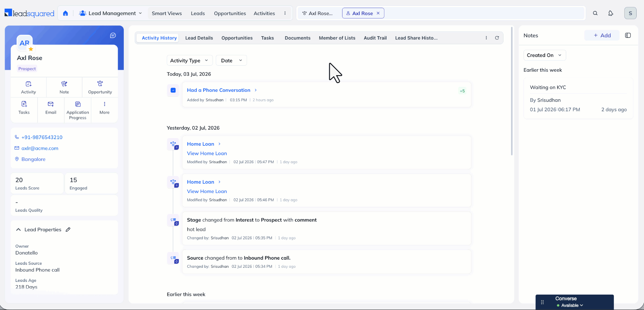
Task: Open the LeadSquared logo
Action: [30, 13]
